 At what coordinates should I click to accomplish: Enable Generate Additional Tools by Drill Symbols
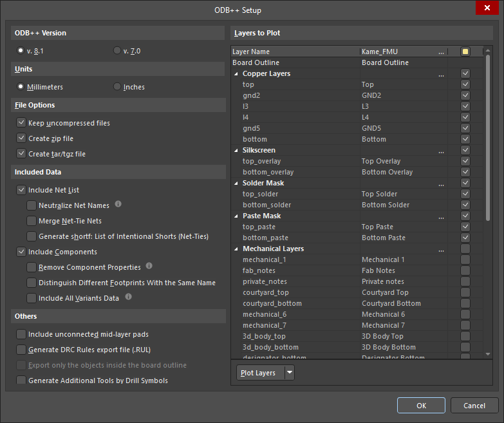(x=21, y=380)
